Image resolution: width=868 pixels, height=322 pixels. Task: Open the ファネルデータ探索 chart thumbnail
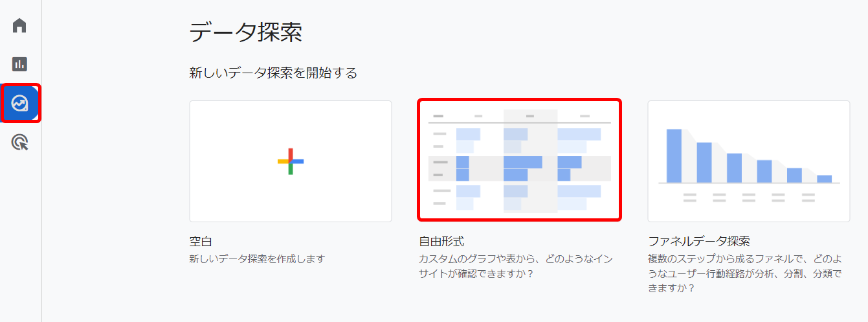[x=748, y=161]
